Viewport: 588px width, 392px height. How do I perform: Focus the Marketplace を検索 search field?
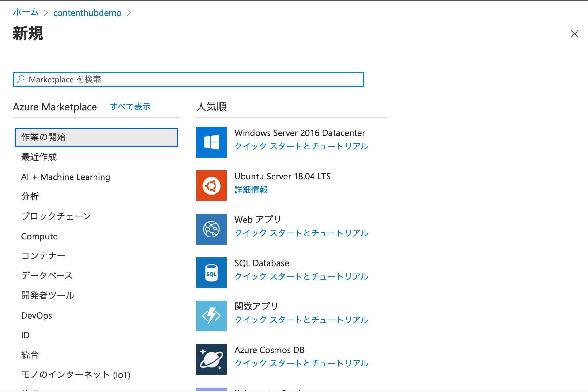coord(188,79)
